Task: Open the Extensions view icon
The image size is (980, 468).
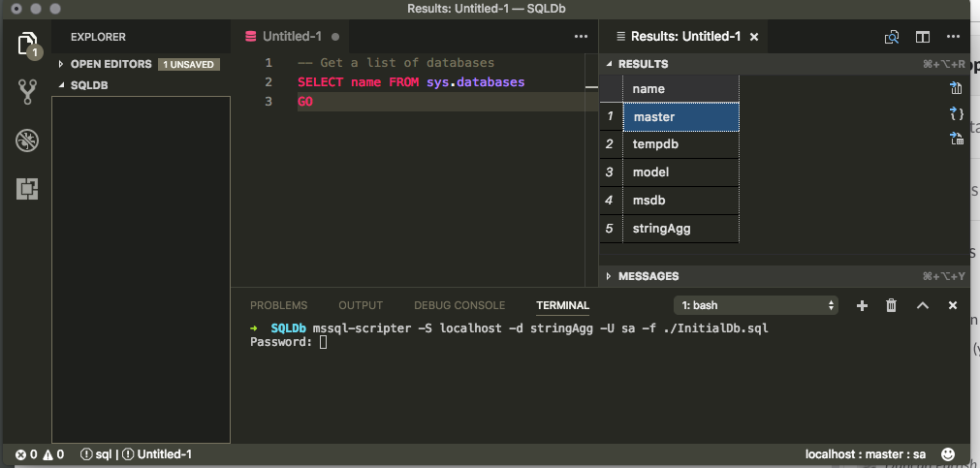Action: (27, 189)
